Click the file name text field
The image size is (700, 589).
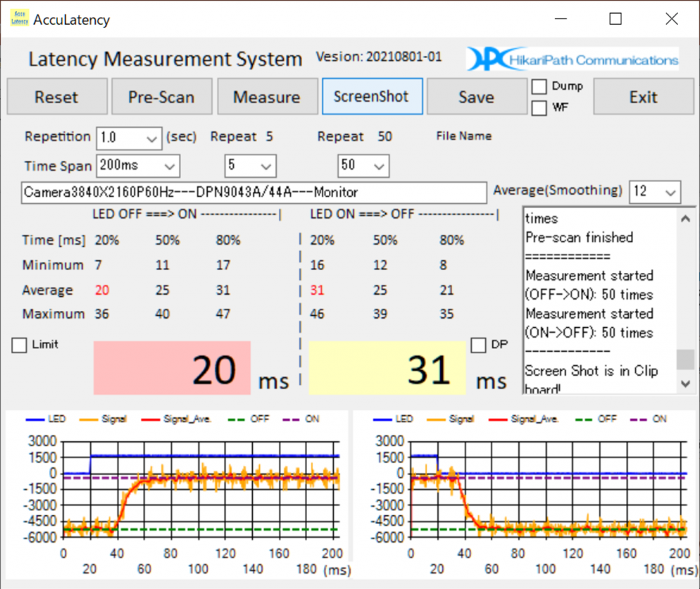coord(253,192)
